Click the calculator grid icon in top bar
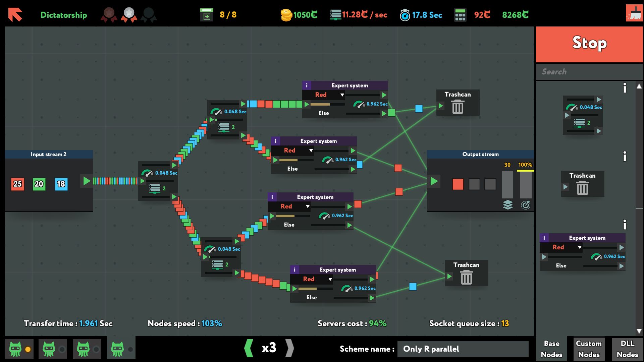Viewport: 644px width, 362px height. (x=460, y=15)
